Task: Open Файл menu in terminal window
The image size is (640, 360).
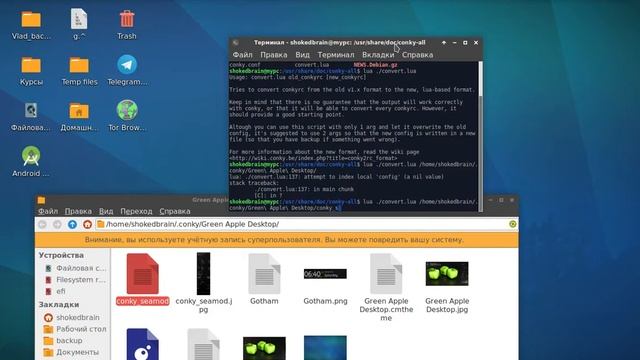Action: point(242,55)
